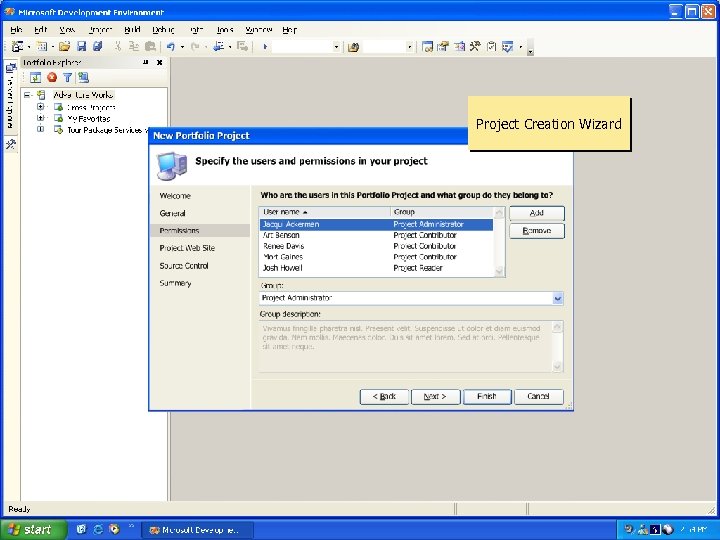Go to the Source Control step
The width and height of the screenshot is (720, 540).
184,266
